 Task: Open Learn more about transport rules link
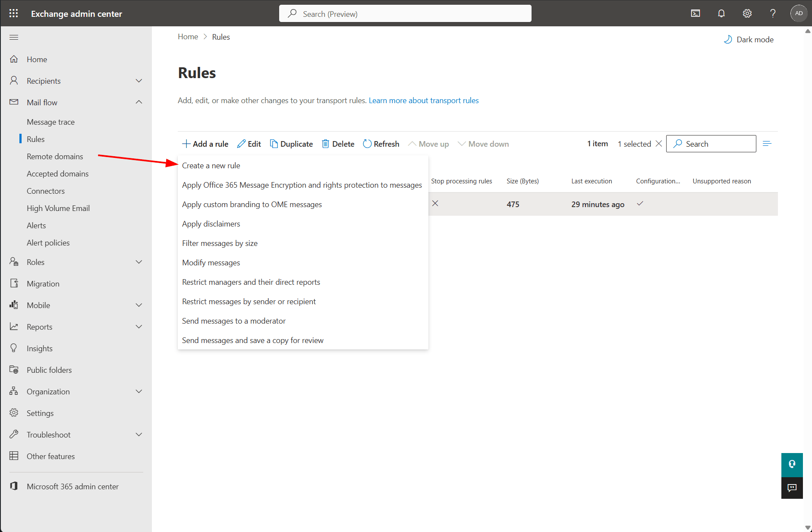(424, 101)
